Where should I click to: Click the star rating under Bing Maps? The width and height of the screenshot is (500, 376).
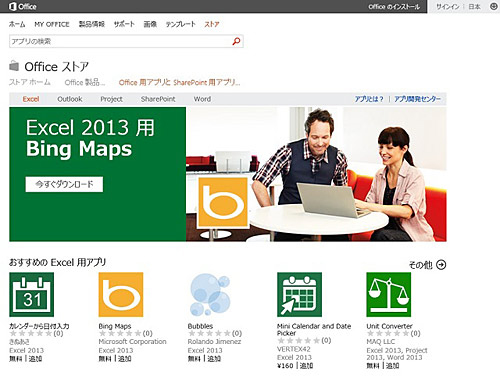point(120,333)
